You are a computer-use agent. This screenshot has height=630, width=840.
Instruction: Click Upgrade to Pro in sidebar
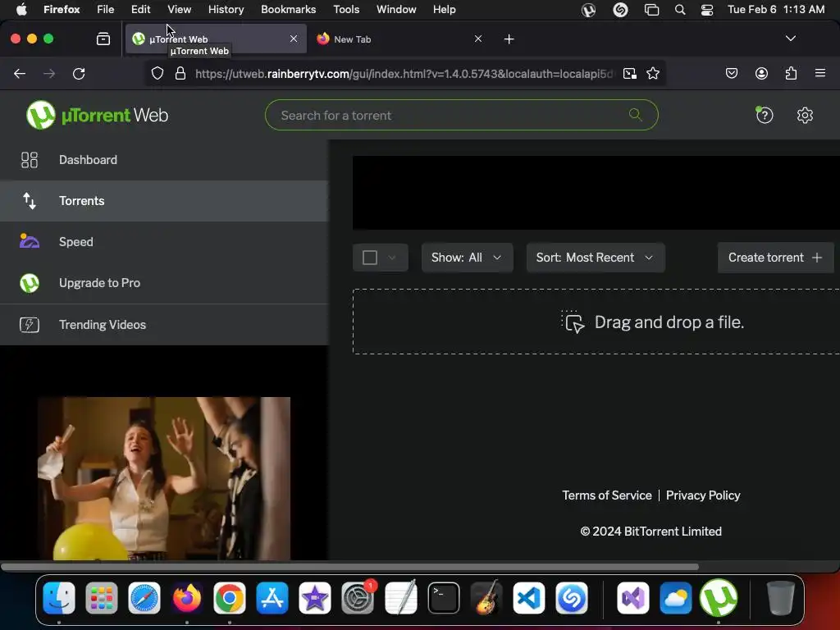[x=164, y=283]
